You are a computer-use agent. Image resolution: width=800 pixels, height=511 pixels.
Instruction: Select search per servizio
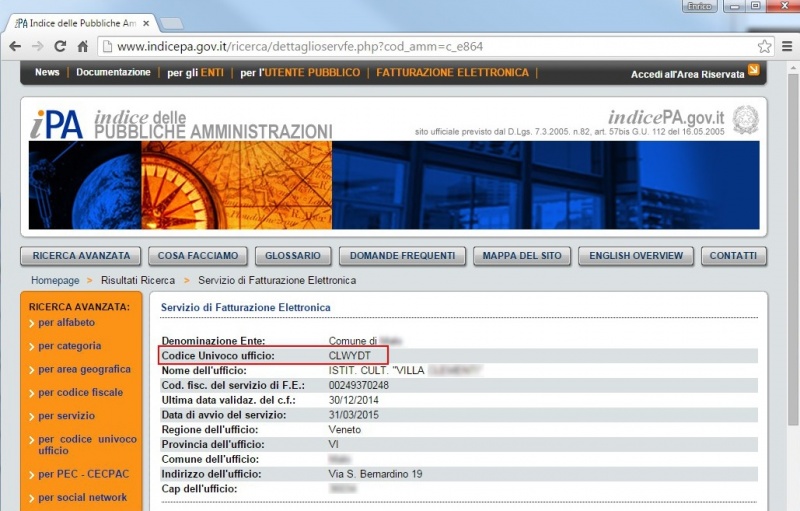click(66, 416)
